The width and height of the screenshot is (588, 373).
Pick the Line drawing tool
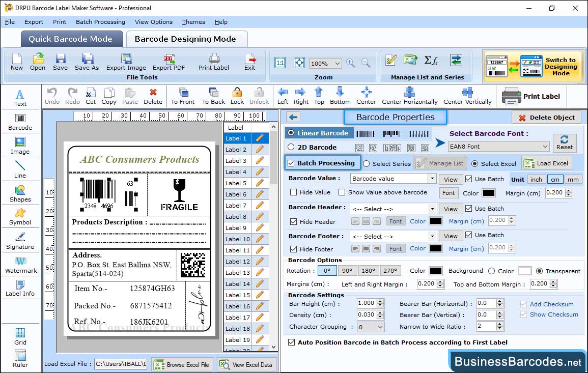click(x=20, y=169)
